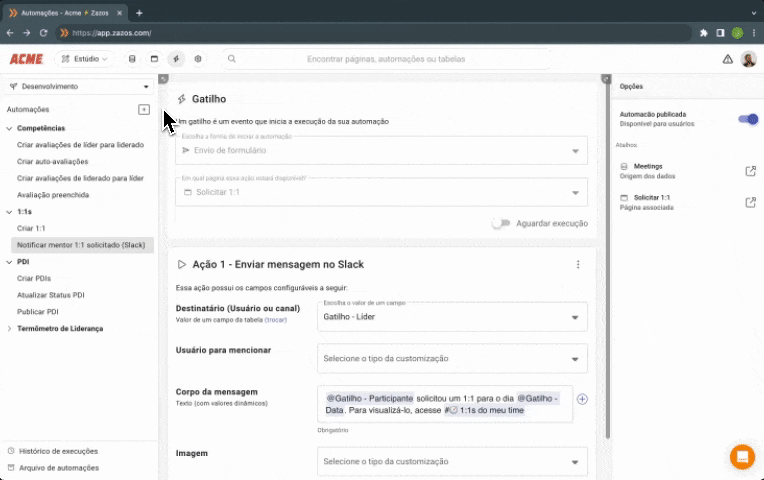The image size is (764, 480).
Task: Go back in the browser
Action: click(x=10, y=33)
